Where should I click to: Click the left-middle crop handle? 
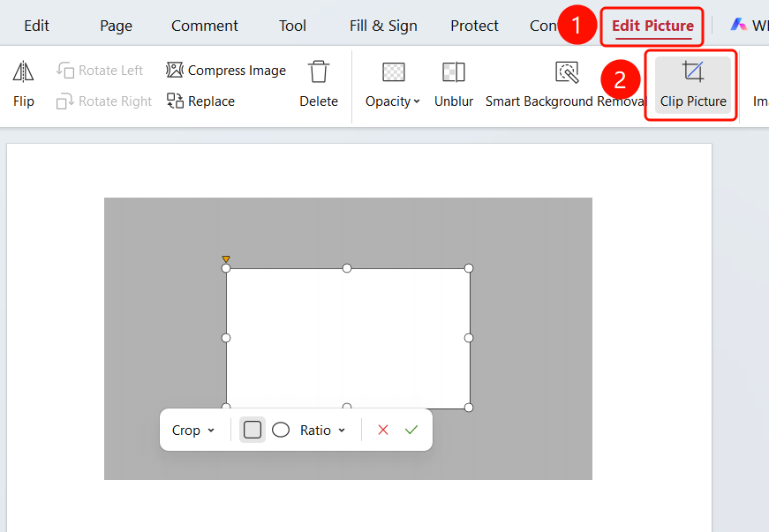tap(226, 338)
